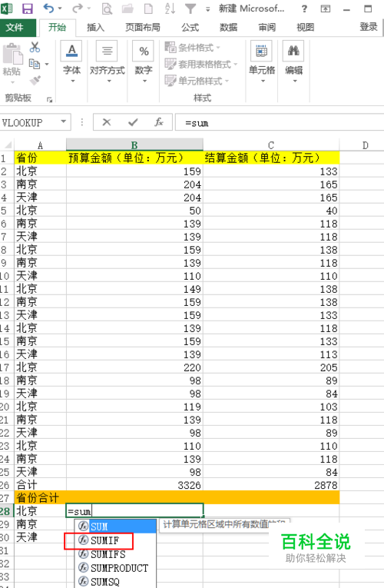Click header cell 预算金额（单位：万元）
Screen dimensions: 384x588
(134, 158)
